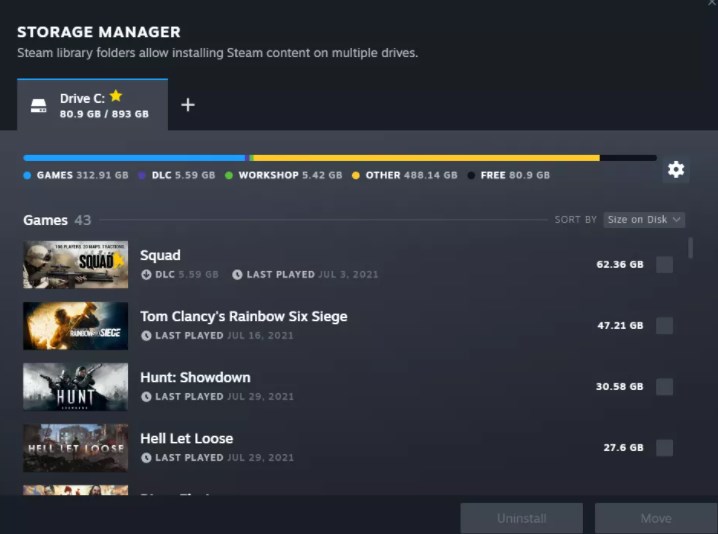This screenshot has width=718, height=534.
Task: Click the blue Games legend dot
Action: tap(27, 175)
